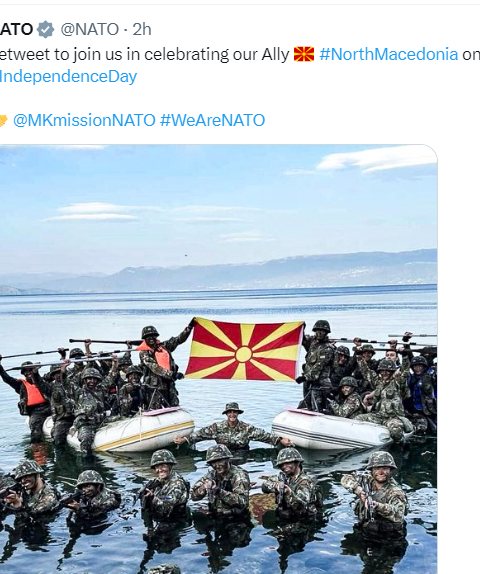
Task: Click the verified badge beside NATO name
Action: point(45,29)
